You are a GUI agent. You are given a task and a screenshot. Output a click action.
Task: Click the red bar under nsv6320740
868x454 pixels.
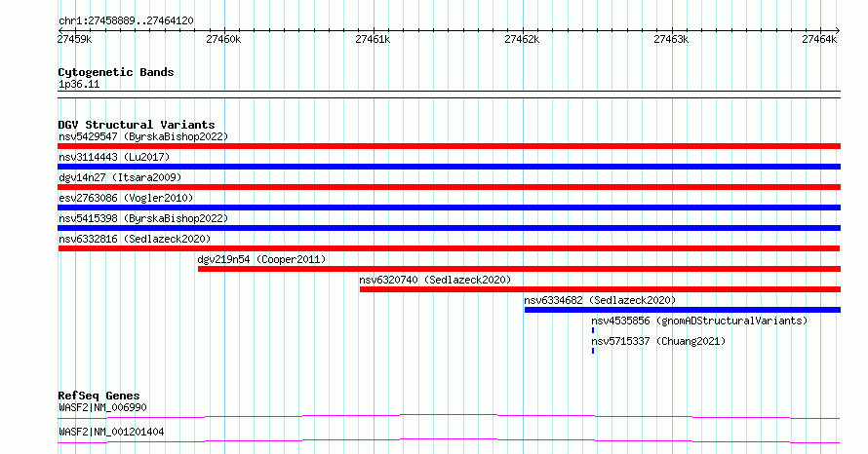click(600, 289)
